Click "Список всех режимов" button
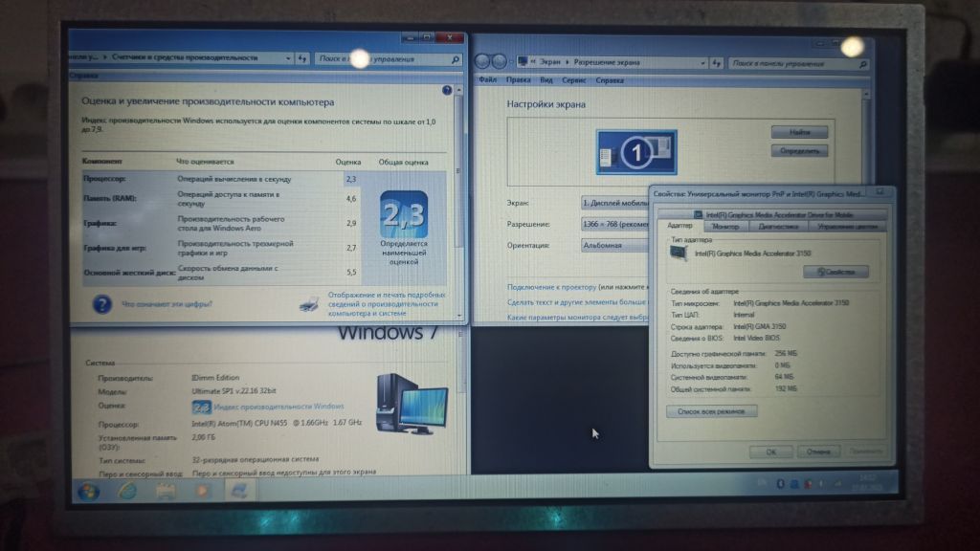 pos(711,411)
